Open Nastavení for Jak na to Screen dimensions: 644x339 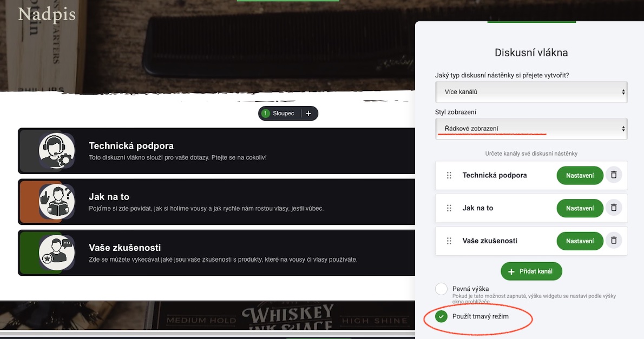580,209
